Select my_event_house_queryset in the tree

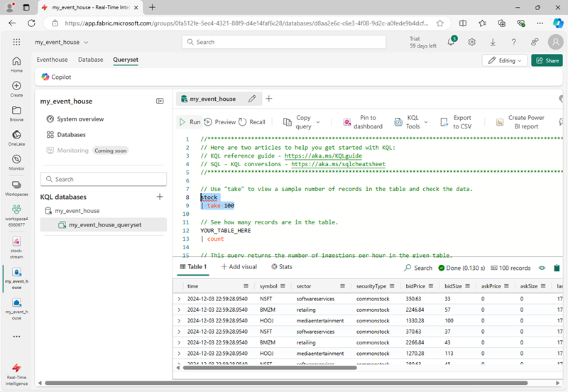click(x=104, y=224)
